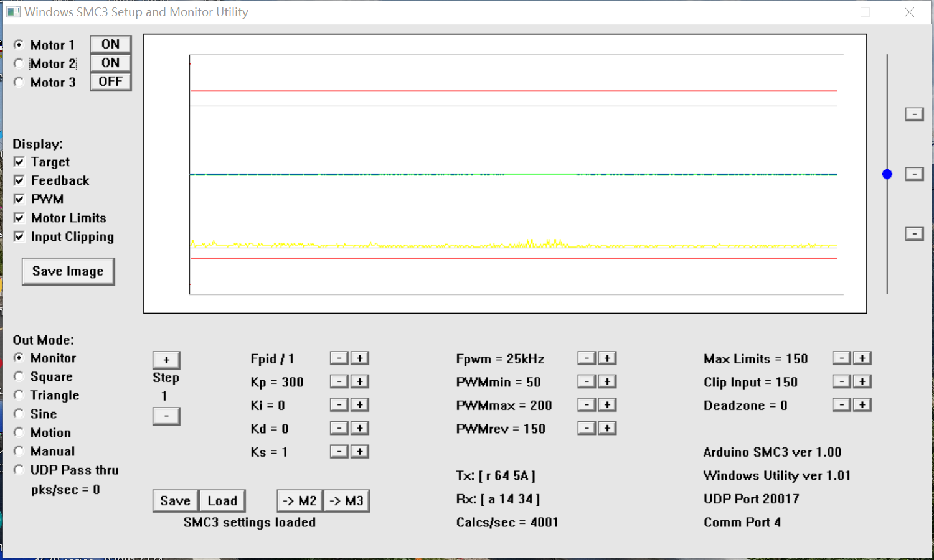The image size is (934, 560).
Task: Click the 'Comm Port 4' text
Action: click(742, 522)
